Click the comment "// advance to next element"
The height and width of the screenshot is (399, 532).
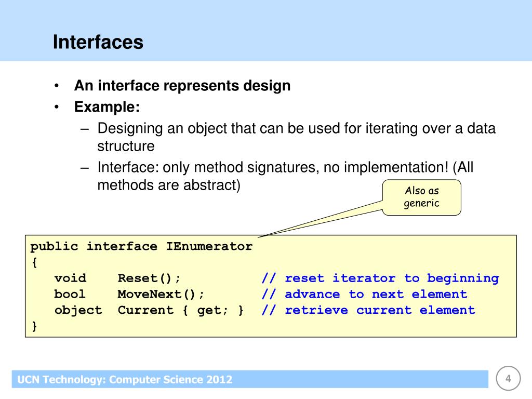coord(364,294)
